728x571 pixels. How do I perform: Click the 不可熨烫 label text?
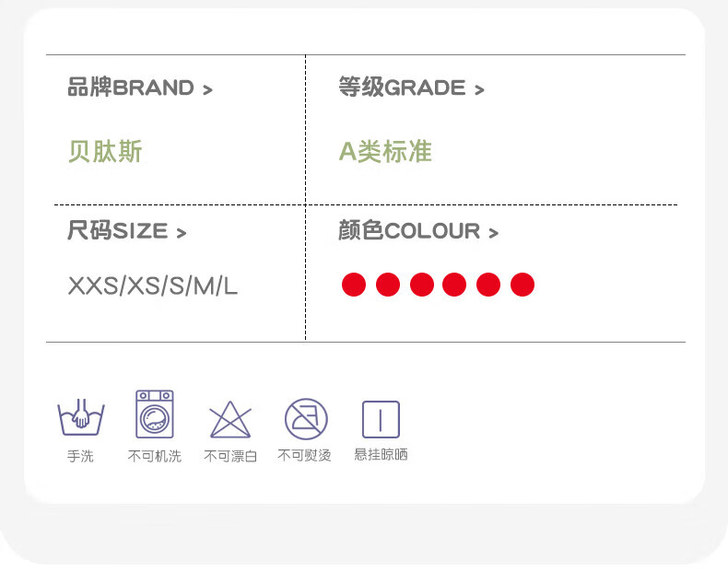pos(304,455)
